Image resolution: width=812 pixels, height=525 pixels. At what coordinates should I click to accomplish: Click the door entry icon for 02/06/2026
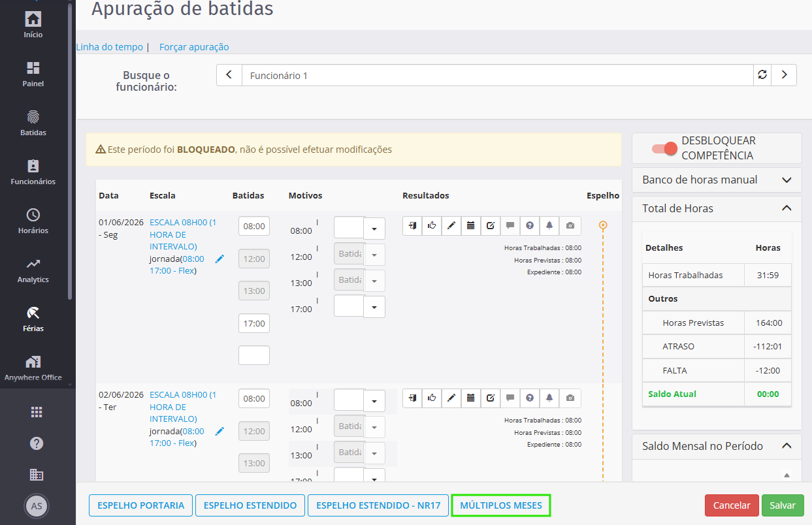click(412, 398)
